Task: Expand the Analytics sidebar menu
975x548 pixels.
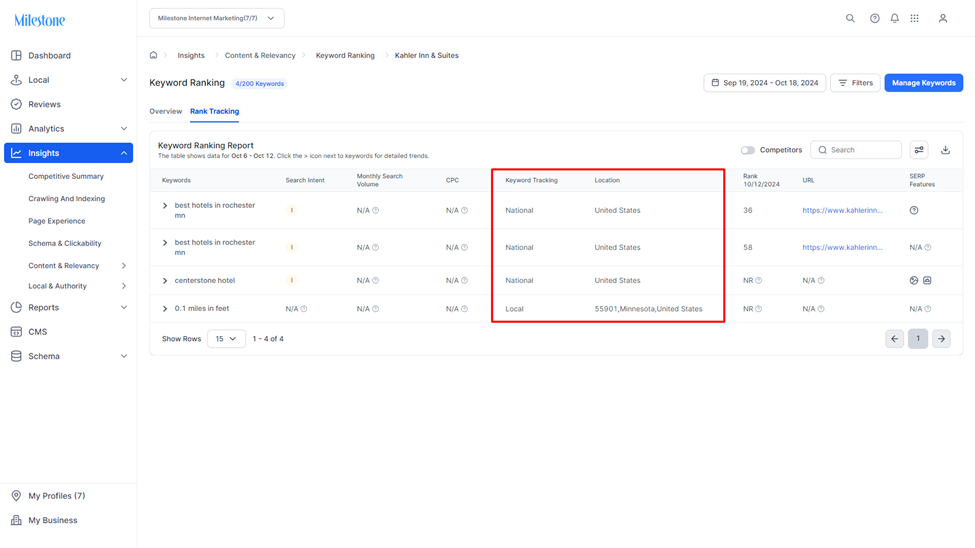Action: [124, 129]
